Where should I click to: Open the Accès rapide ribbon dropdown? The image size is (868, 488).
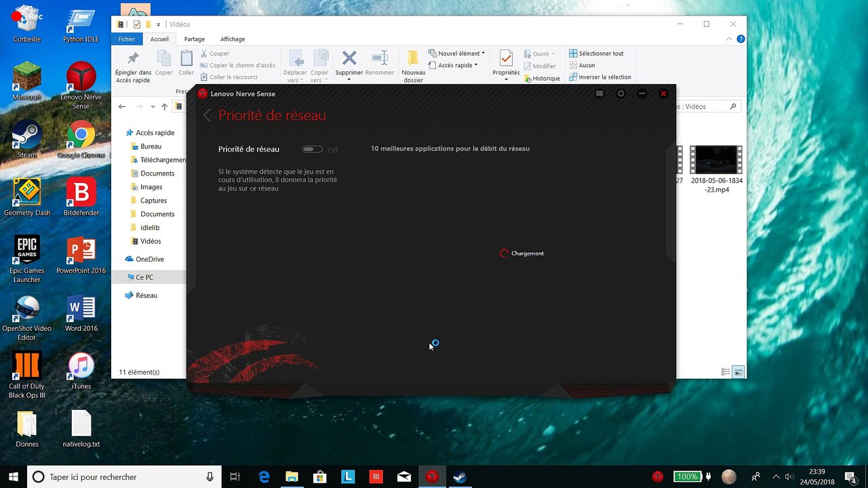454,66
